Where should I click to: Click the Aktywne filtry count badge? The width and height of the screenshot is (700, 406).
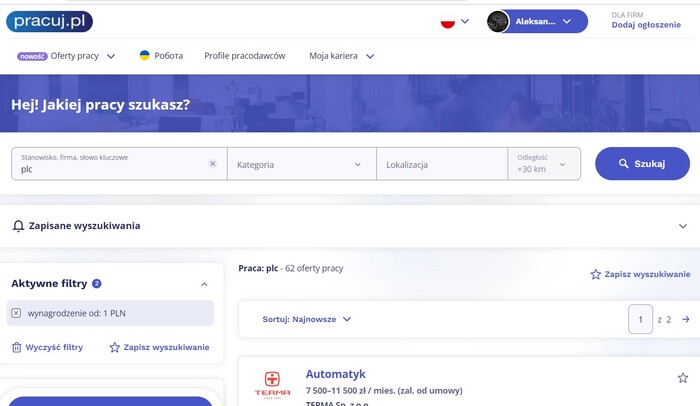pyautogui.click(x=96, y=284)
